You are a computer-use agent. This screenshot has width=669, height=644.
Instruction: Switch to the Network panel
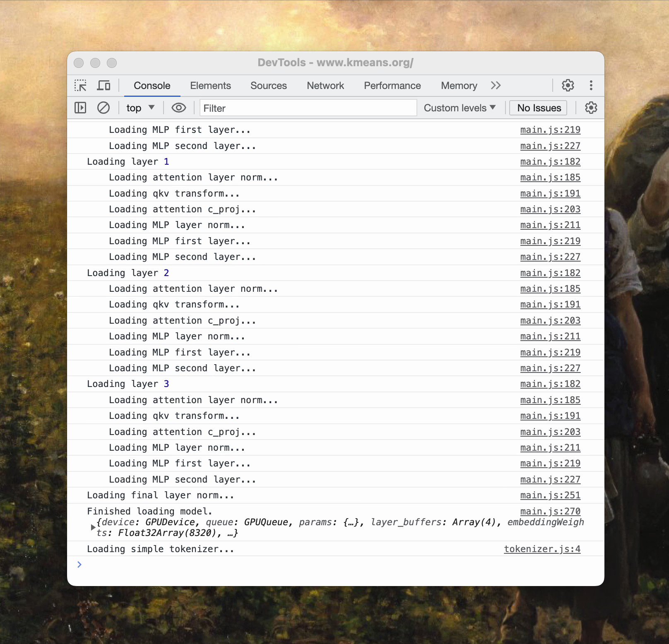[325, 85]
